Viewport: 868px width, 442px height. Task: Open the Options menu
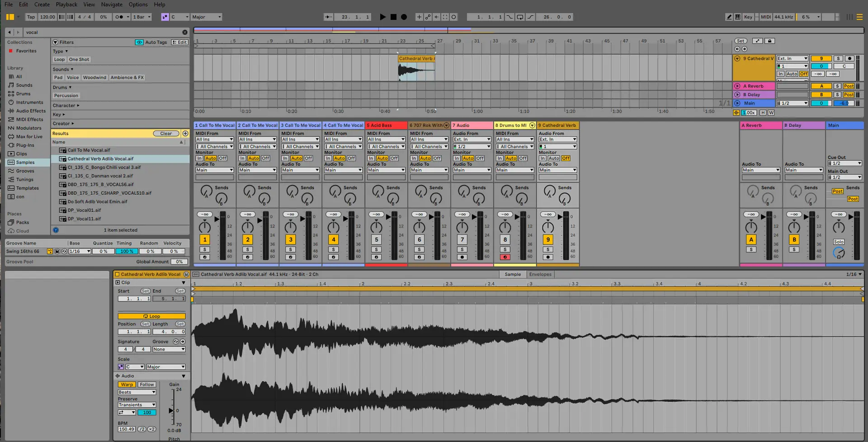[138, 5]
